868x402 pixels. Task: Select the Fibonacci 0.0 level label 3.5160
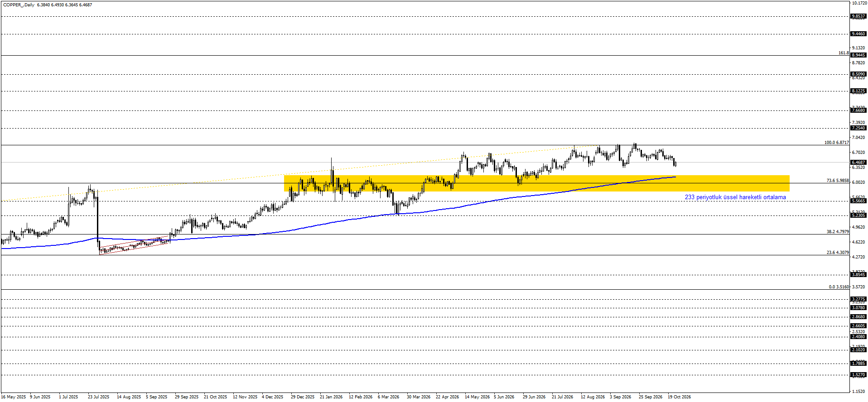point(839,287)
